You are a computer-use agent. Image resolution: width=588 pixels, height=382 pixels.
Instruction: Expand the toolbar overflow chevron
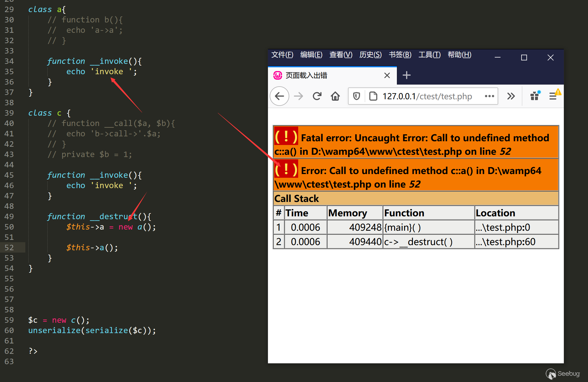point(511,96)
